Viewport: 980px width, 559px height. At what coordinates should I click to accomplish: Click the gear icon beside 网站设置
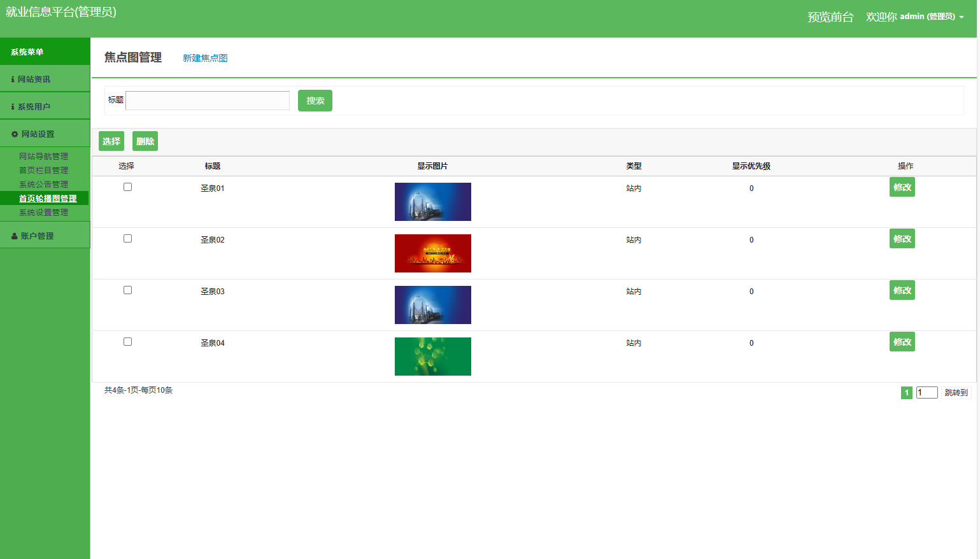(x=15, y=134)
